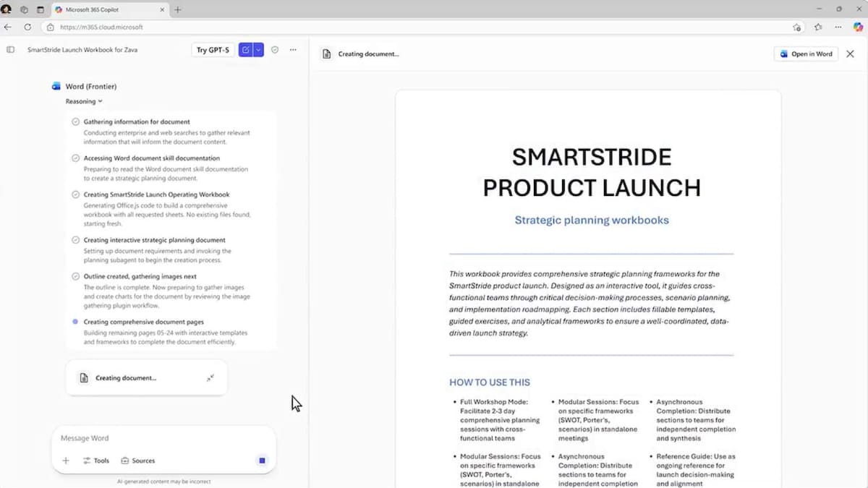Select the Creating interactive strategic planning document step
This screenshot has height=488, width=868.
(x=154, y=240)
